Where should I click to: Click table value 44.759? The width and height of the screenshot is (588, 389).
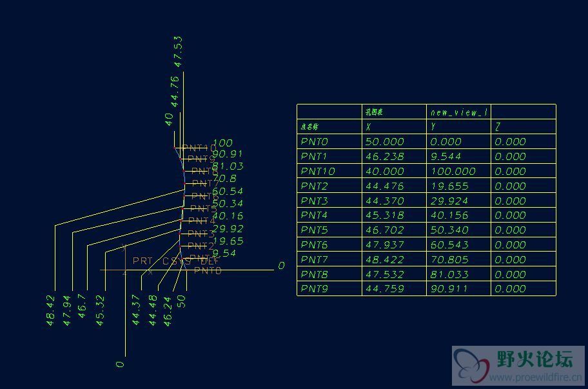click(384, 289)
